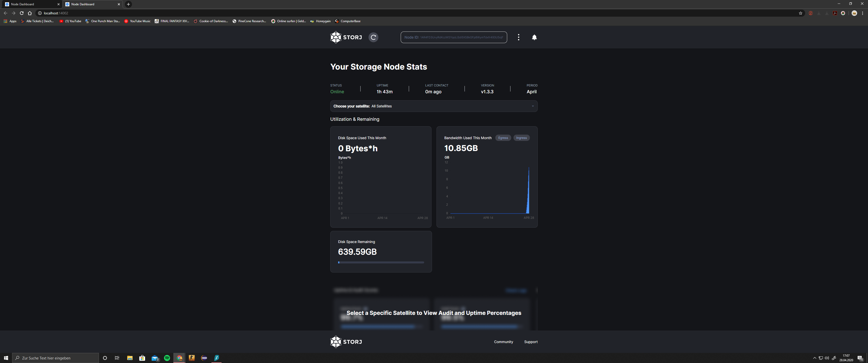This screenshot has width=868, height=363.
Task: Click the Storj logo in the header
Action: pos(346,37)
